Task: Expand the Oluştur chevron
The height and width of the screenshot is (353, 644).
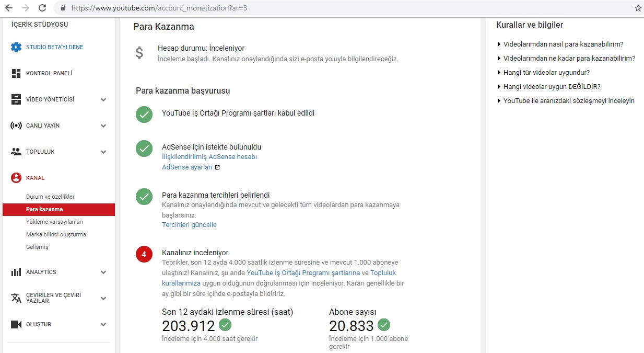Action: pyautogui.click(x=103, y=324)
